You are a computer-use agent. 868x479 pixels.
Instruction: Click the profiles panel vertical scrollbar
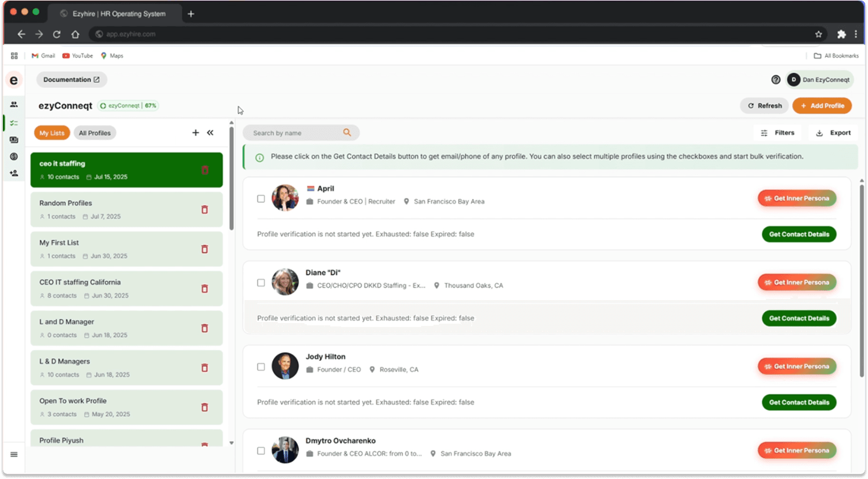[x=862, y=280]
